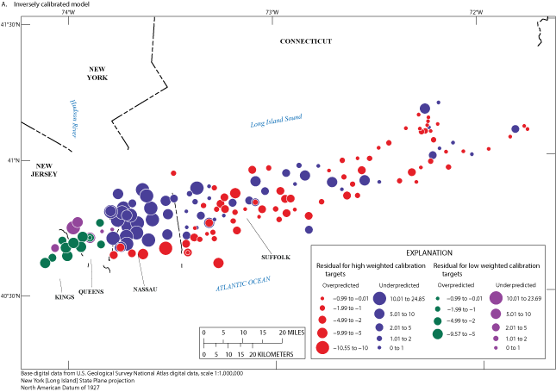Click the CONNECTICUT state label
Screen dimensions: 556x392
coord(305,41)
